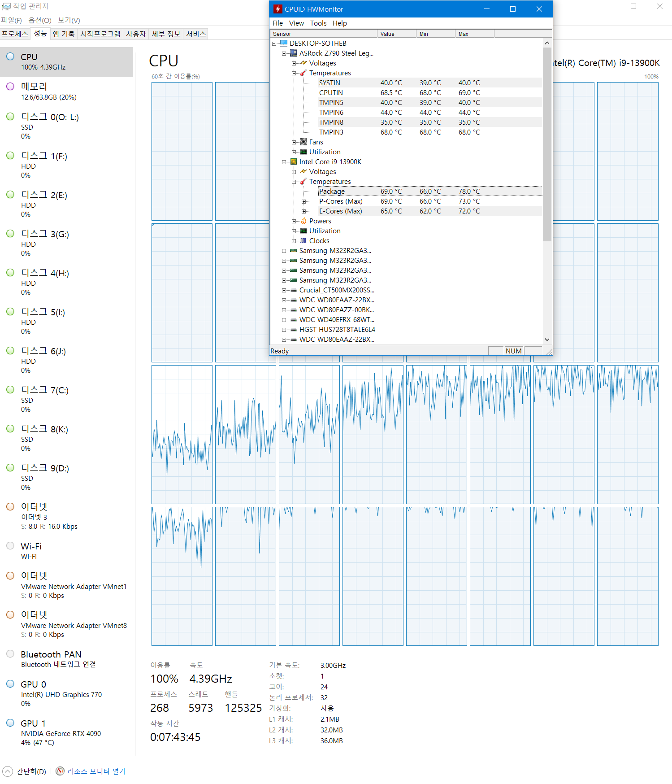Click the Resource Monitor icon at bottom

point(60,771)
